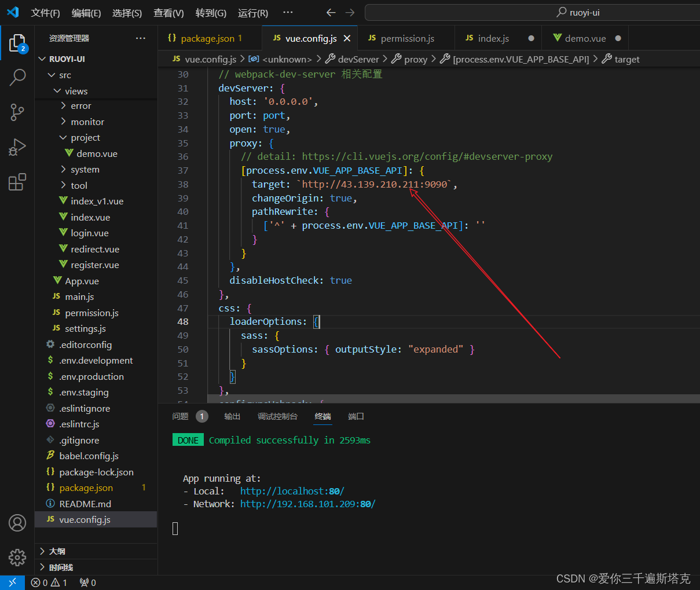This screenshot has width=700, height=590.
Task: Open the Source Control view icon
Action: click(17, 112)
